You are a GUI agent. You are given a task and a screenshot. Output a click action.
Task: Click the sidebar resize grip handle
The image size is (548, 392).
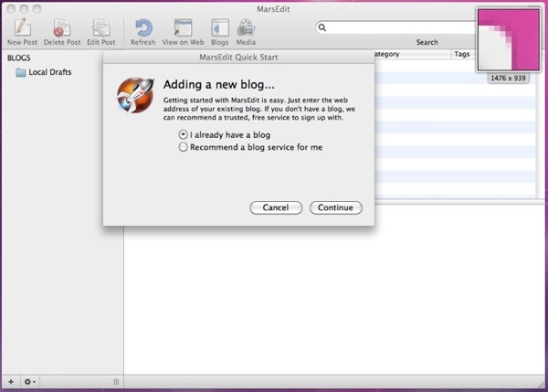[116, 382]
